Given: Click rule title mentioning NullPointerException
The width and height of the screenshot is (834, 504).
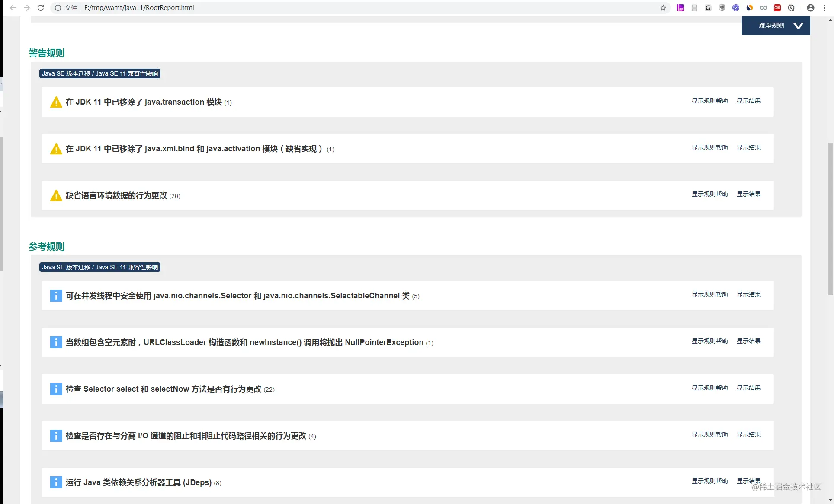Looking at the screenshot, I should (x=244, y=342).
